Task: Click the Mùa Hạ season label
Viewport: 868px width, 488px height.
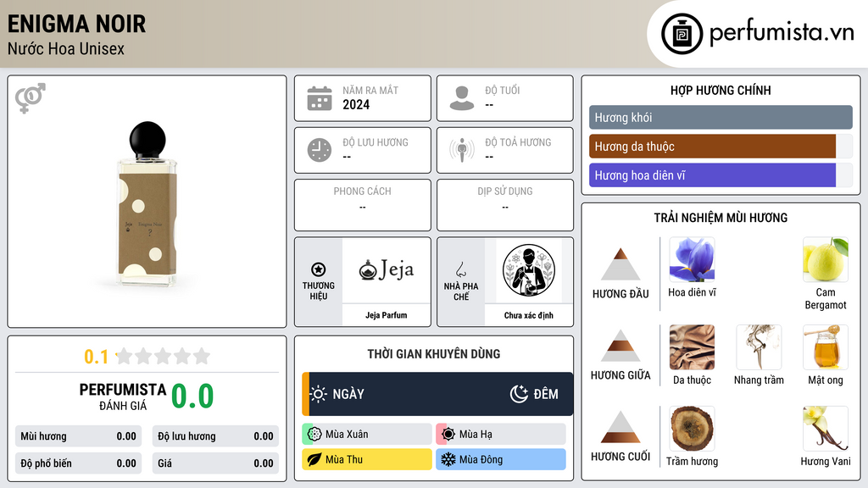Action: pyautogui.click(x=476, y=435)
